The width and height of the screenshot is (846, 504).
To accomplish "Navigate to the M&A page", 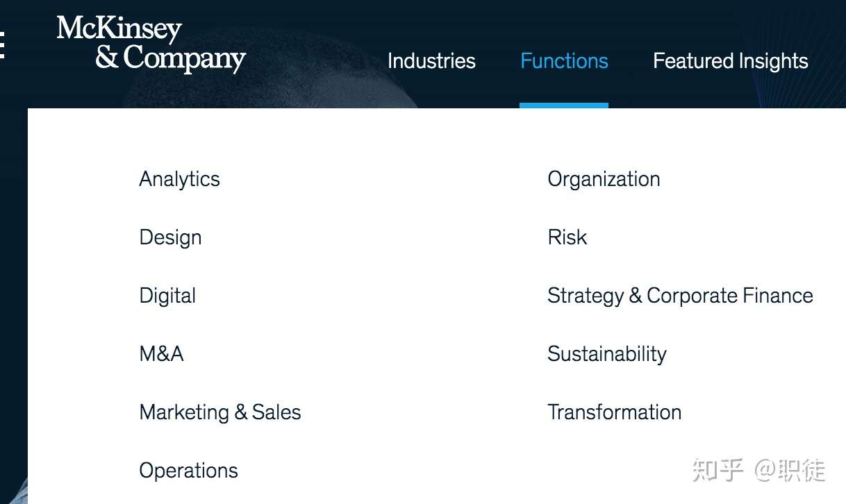I will [161, 354].
